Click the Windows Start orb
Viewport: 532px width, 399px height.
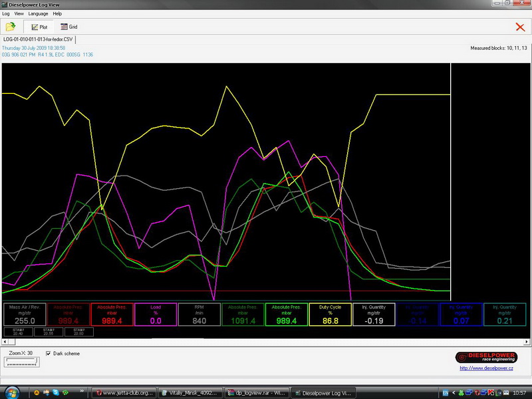[x=11, y=393]
